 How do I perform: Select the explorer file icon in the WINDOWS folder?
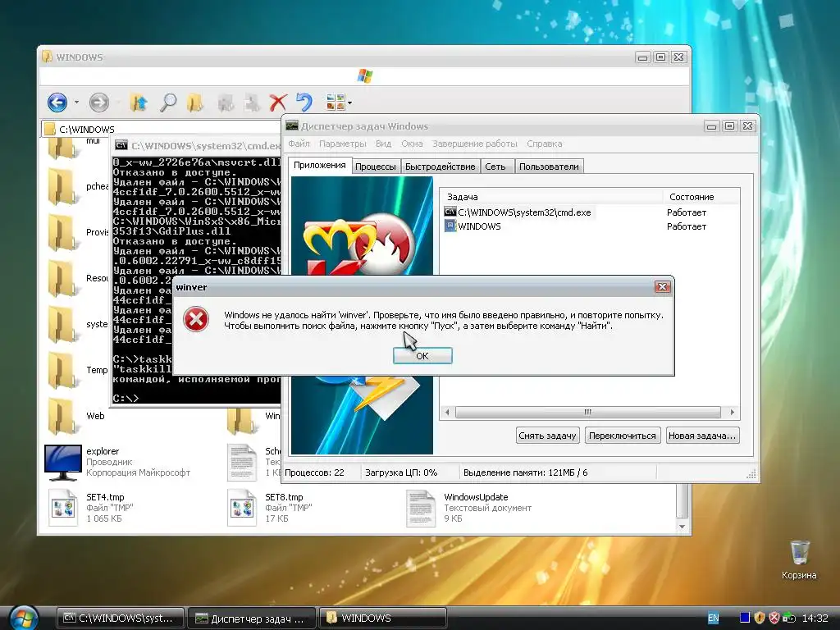pyautogui.click(x=62, y=463)
